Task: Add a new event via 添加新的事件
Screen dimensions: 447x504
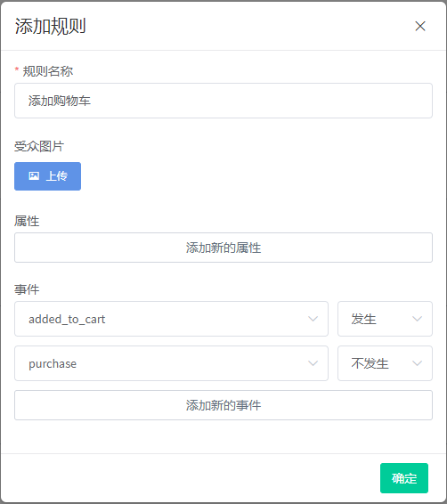Action: pyautogui.click(x=223, y=405)
